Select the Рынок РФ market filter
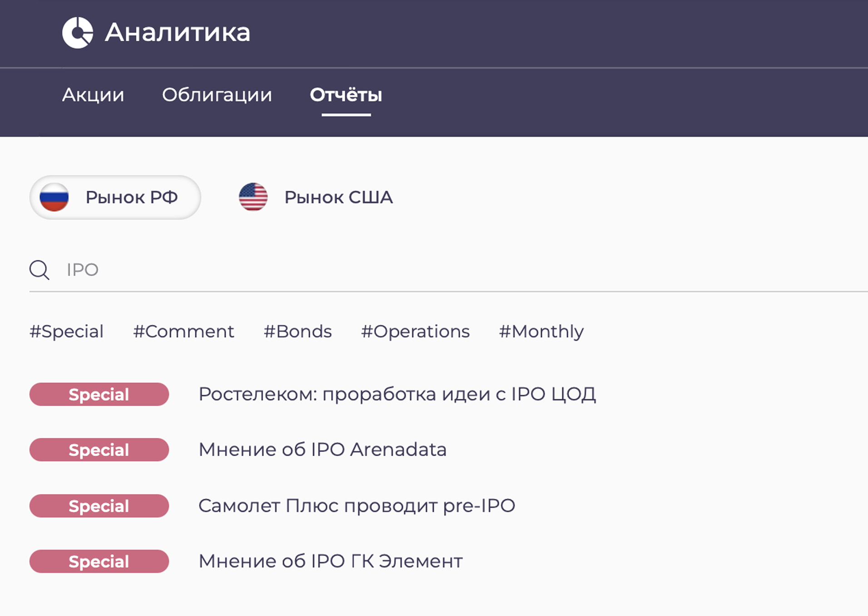 [114, 197]
